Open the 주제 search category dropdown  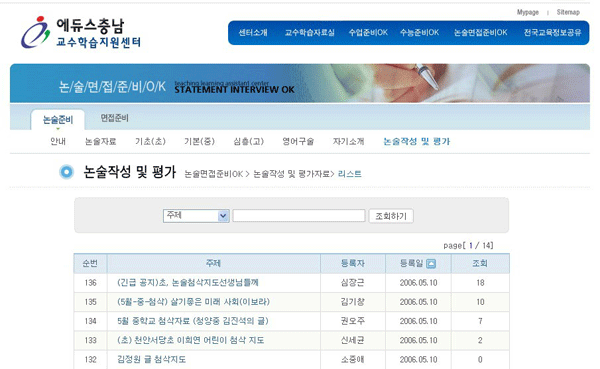click(196, 216)
